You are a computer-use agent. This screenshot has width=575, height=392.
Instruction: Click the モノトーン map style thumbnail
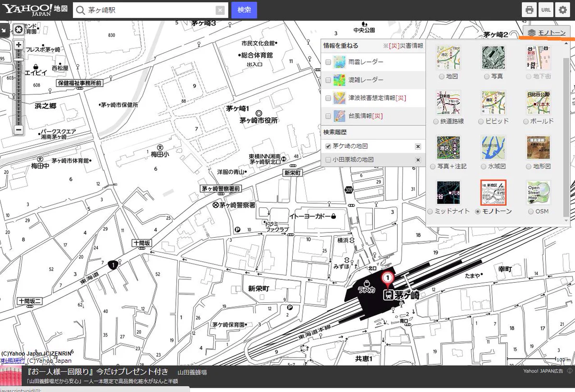(494, 193)
